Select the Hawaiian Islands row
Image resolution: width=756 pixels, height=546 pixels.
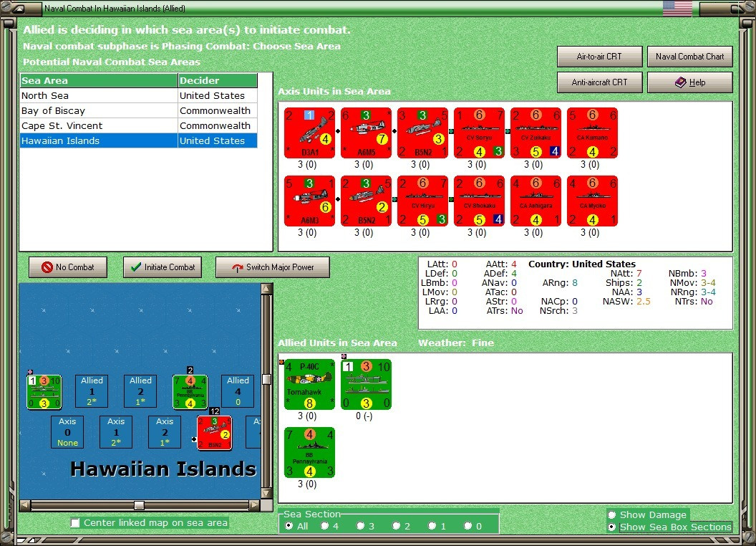[x=138, y=140]
